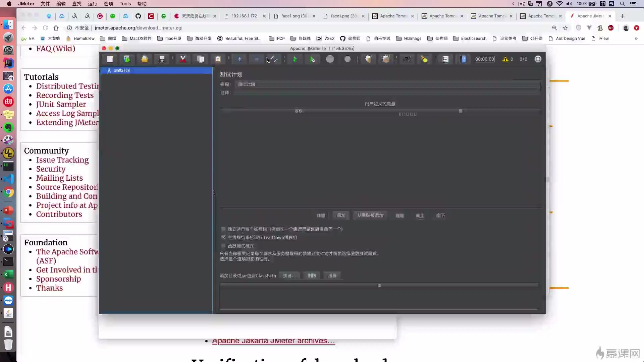
Task: Open the 运行 menu in menu bar
Action: pyautogui.click(x=92, y=4)
